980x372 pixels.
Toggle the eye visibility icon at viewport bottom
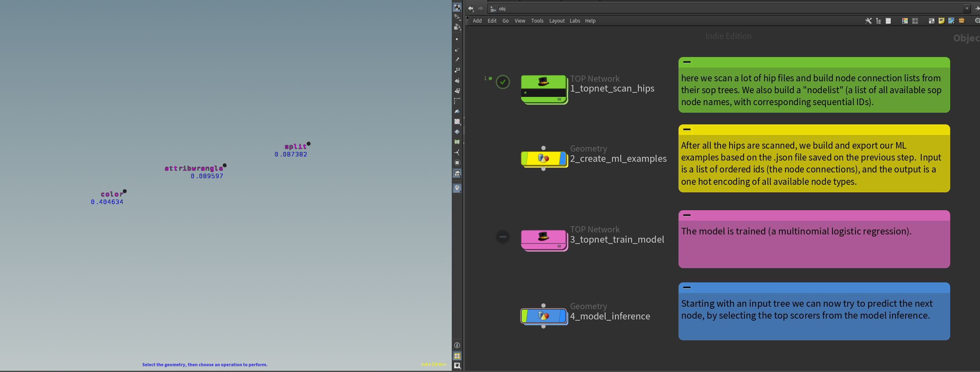coord(457,365)
